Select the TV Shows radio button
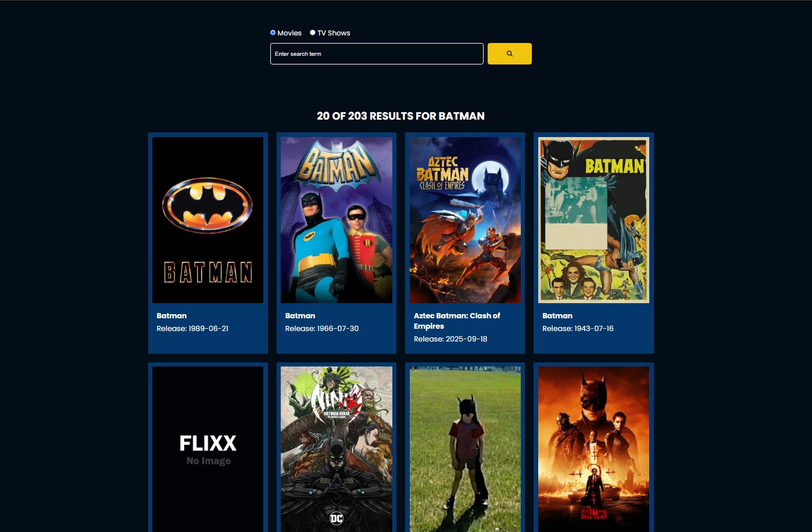Screen dimensions: 812x532 click(x=313, y=33)
